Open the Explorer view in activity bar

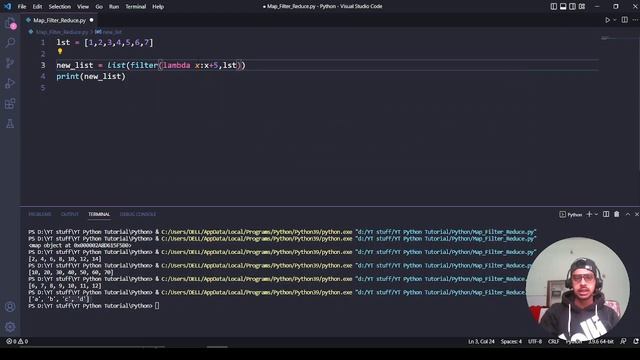(10, 24)
